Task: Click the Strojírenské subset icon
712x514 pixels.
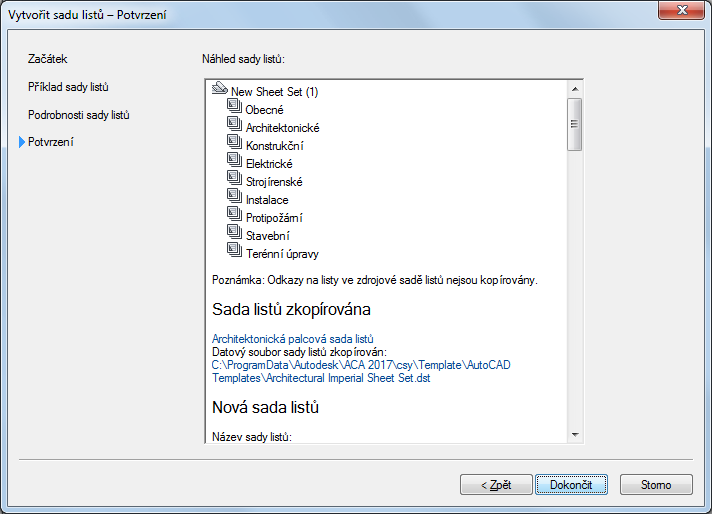Action: coord(236,181)
